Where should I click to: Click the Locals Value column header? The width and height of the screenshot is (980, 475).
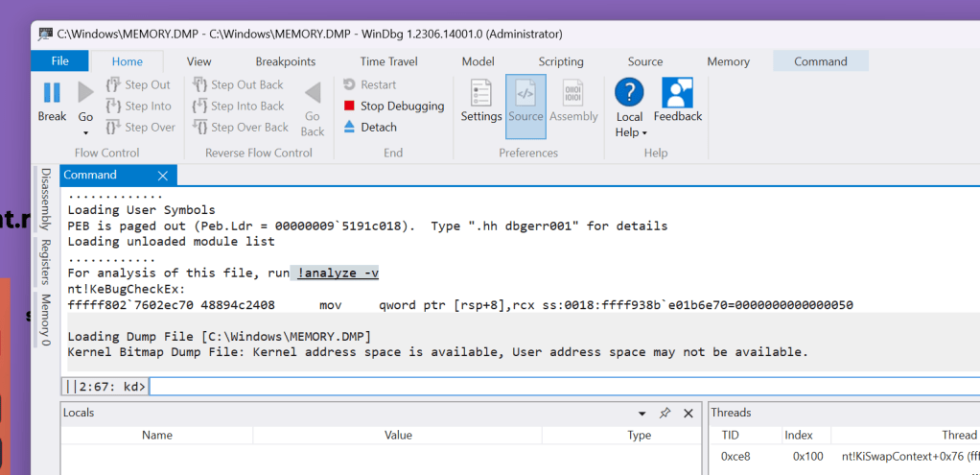[398, 435]
